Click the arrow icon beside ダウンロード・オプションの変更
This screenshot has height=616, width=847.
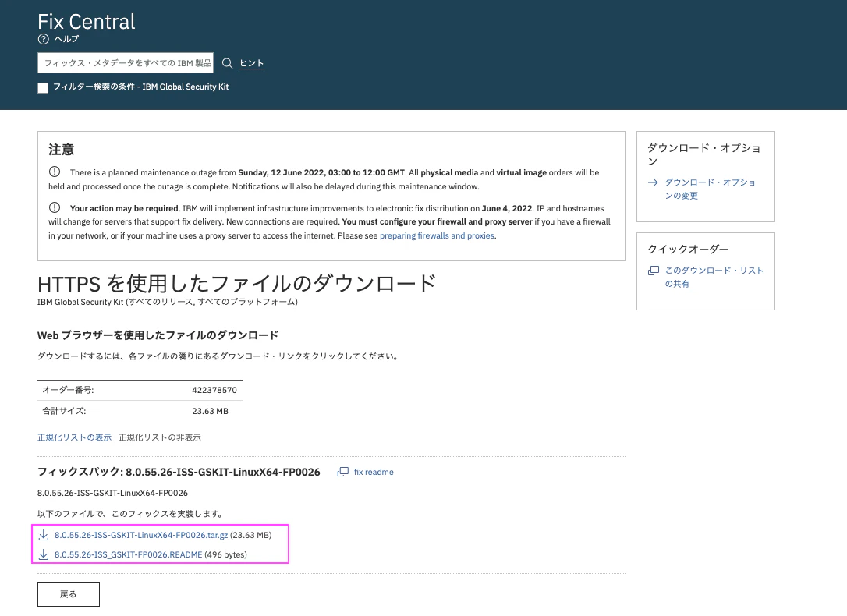pyautogui.click(x=653, y=182)
